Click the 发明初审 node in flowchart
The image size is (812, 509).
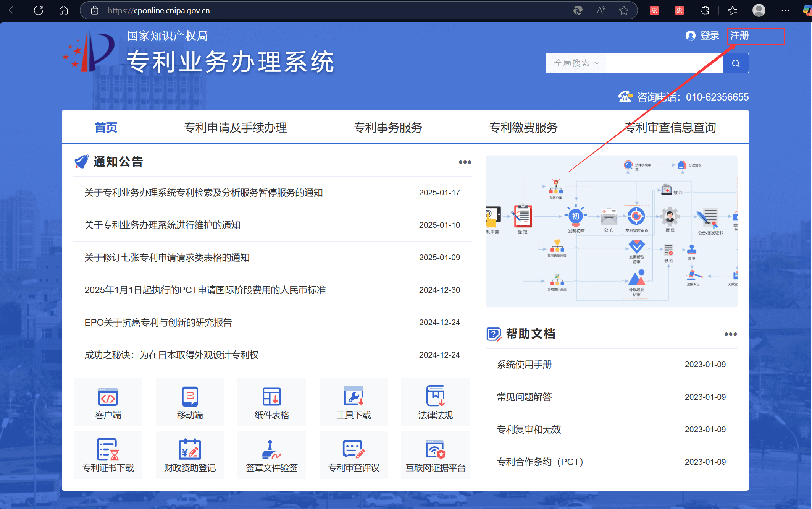[576, 219]
